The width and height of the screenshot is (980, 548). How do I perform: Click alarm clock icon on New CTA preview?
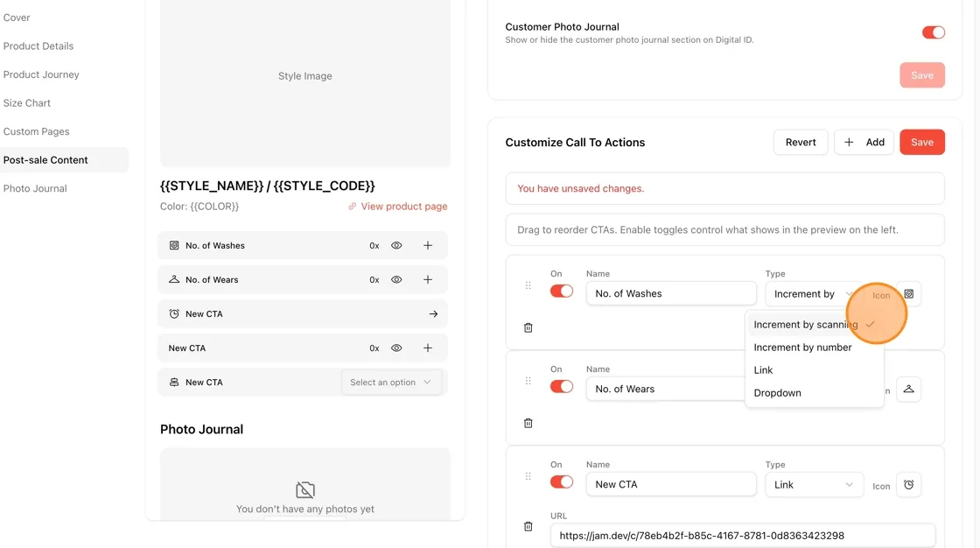174,313
